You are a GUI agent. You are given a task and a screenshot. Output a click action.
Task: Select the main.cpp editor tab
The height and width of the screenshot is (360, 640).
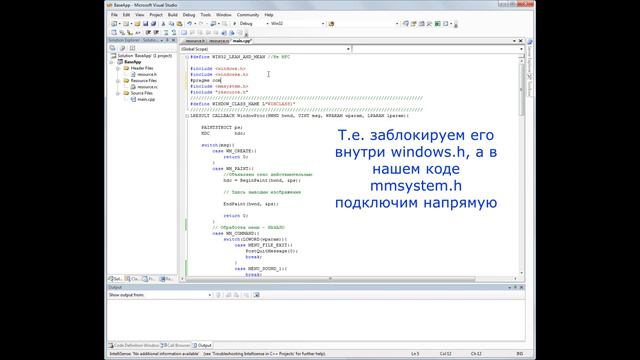point(242,41)
